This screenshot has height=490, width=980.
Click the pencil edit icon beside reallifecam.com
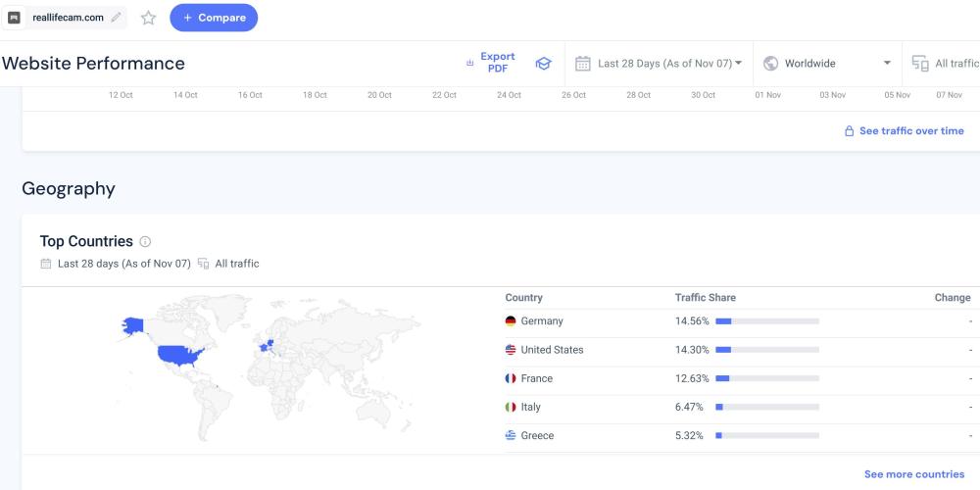[117, 18]
